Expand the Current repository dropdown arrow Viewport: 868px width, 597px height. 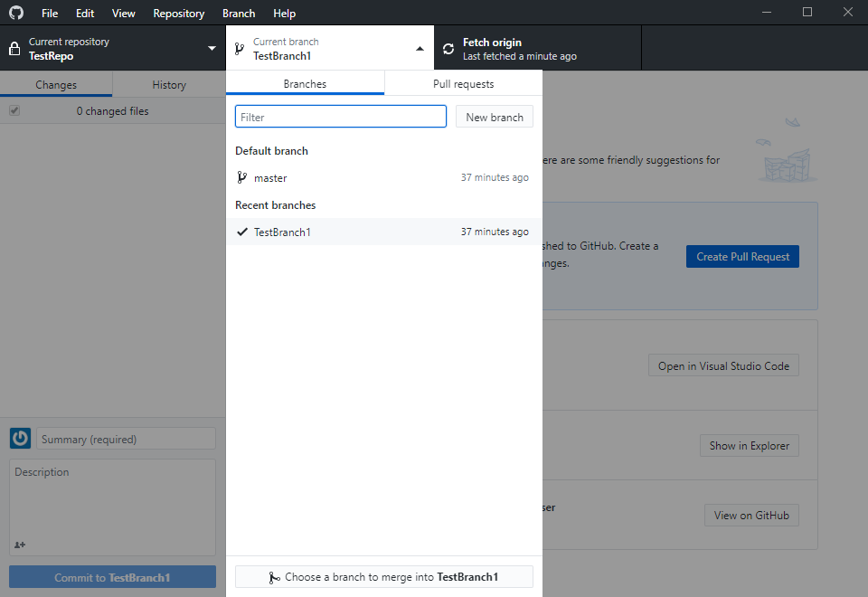click(x=212, y=48)
